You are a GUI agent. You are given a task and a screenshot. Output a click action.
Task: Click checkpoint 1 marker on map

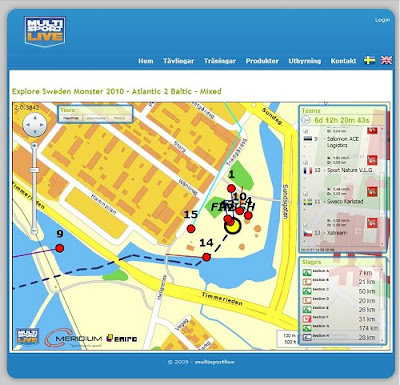pos(231,188)
